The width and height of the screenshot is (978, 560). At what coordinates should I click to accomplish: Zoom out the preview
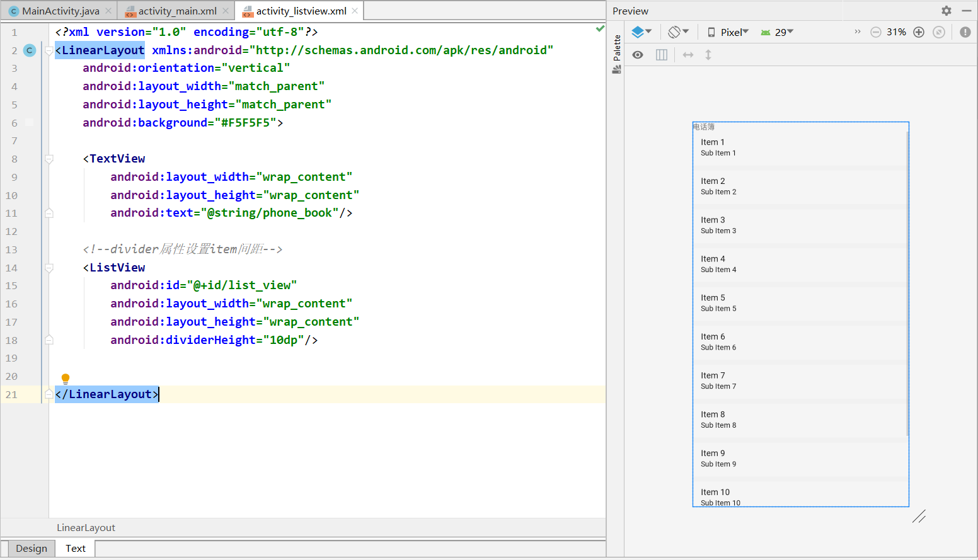876,32
